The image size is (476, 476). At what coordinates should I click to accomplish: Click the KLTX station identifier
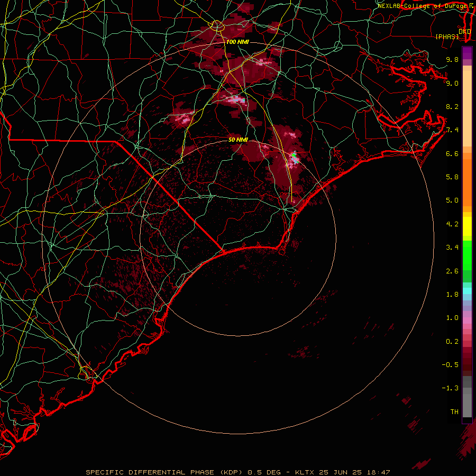pos(305,472)
